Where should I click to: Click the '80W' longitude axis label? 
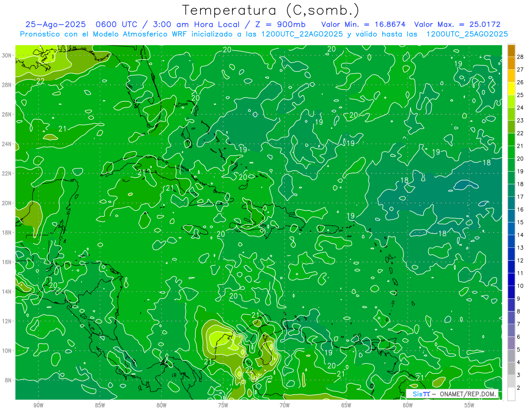coord(161,405)
